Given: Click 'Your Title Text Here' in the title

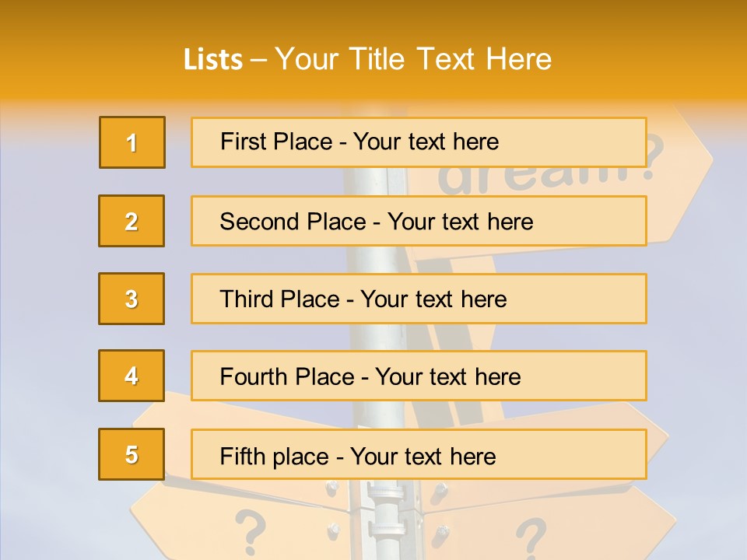Looking at the screenshot, I should pyautogui.click(x=413, y=59).
